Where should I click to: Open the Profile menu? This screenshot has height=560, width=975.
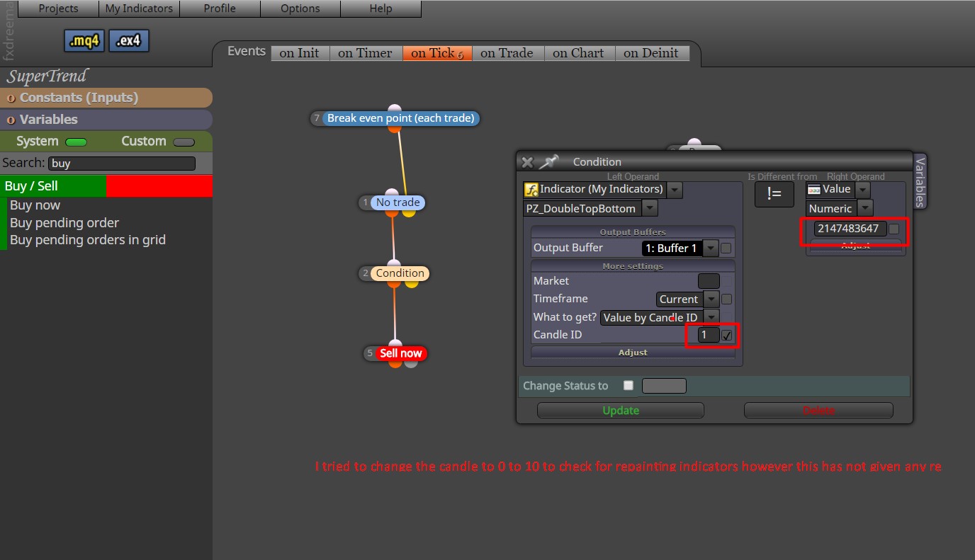coord(220,8)
